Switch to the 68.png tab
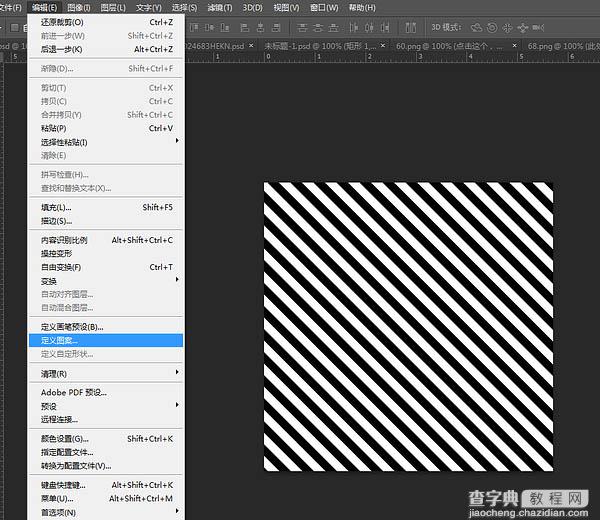This screenshot has width=600, height=520. click(562, 46)
